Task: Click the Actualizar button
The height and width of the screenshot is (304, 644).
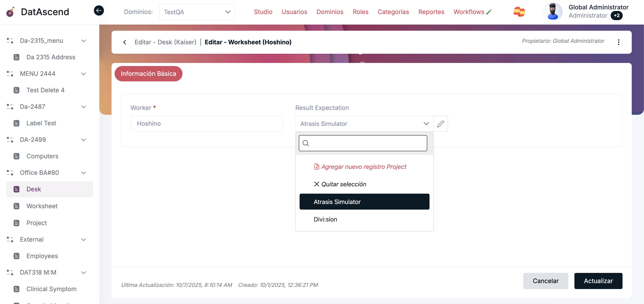Action: (598, 281)
